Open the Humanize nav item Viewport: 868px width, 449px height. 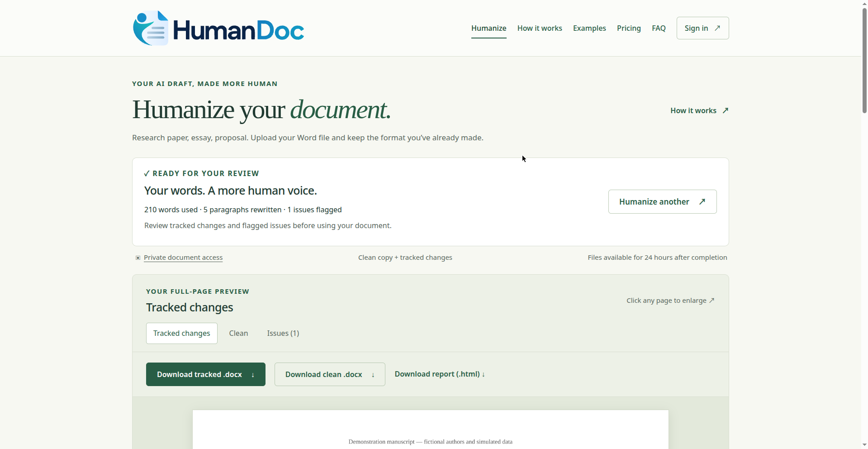489,28
